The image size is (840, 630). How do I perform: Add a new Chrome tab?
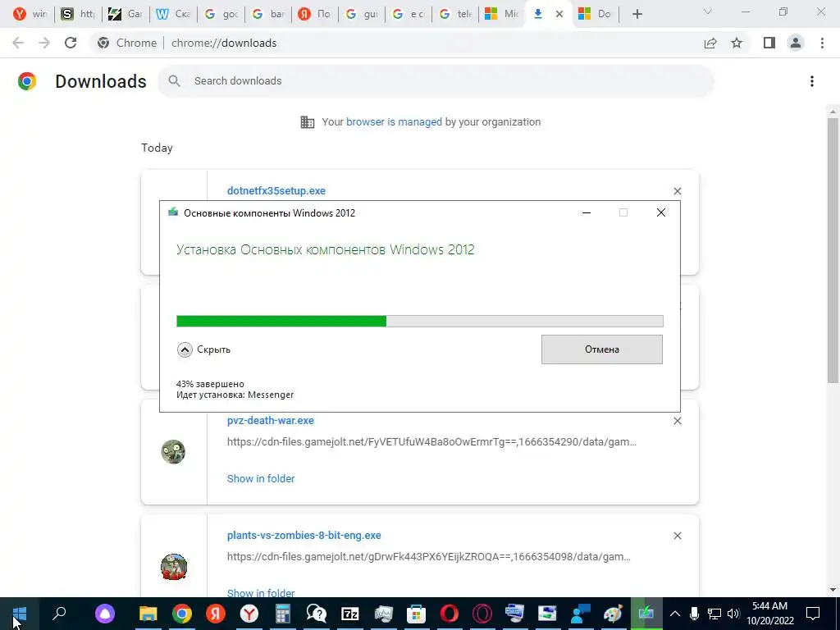(x=637, y=14)
